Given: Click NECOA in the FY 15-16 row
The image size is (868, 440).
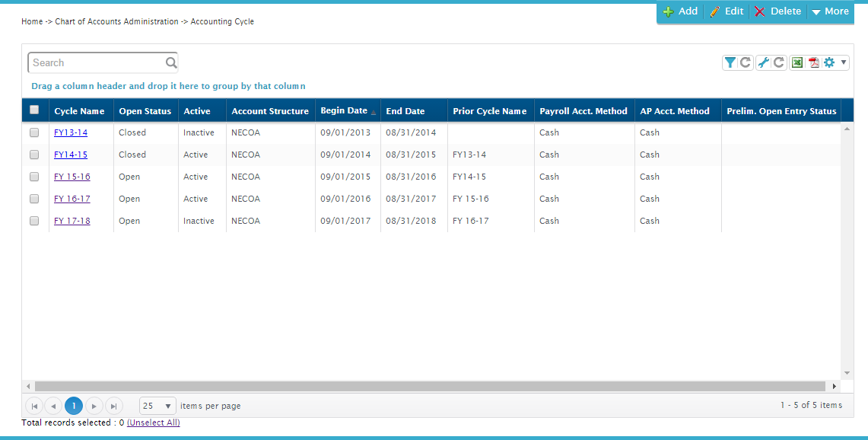Looking at the screenshot, I should tap(246, 177).
